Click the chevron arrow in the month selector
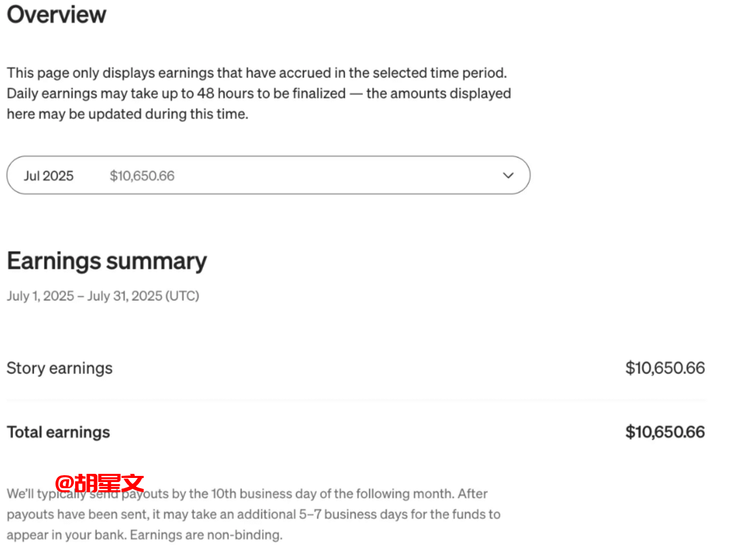Screen dimensions: 756x547 click(508, 175)
